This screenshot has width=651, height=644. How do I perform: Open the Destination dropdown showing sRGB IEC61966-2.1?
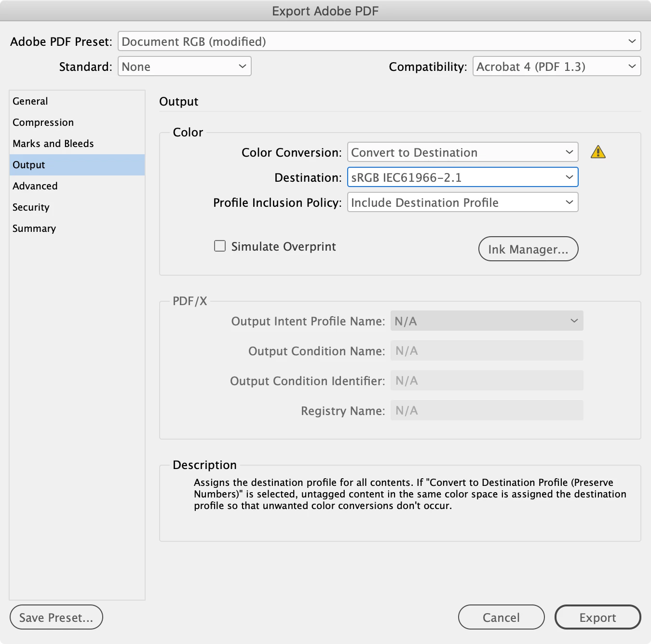(463, 177)
